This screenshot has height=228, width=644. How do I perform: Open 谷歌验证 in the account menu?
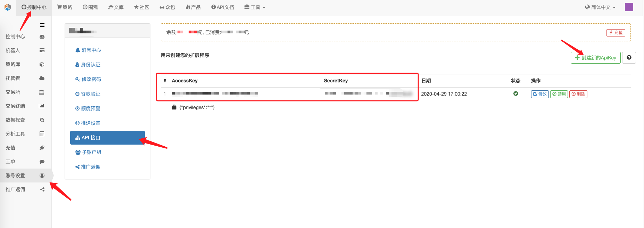pos(88,94)
